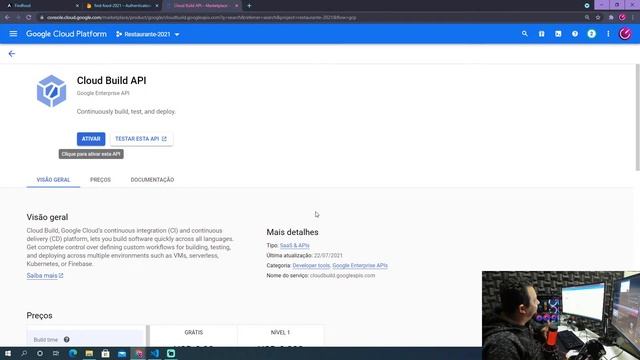Open the account avatar in the blue header
640x360 pixels.
(x=625, y=34)
